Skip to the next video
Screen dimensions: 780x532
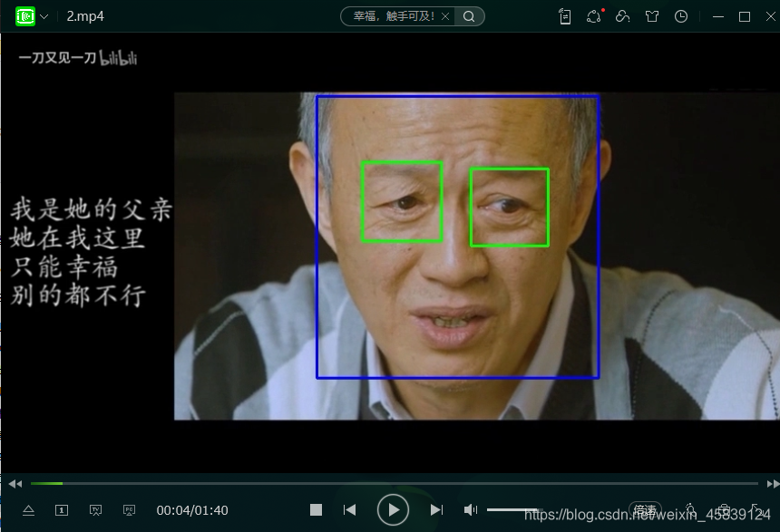[436, 509]
